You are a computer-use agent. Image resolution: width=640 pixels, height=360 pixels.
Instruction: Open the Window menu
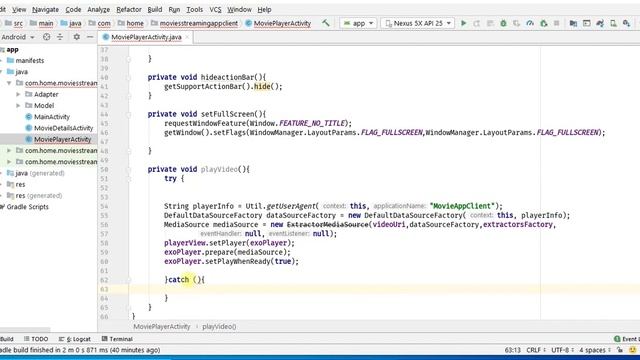point(239,9)
